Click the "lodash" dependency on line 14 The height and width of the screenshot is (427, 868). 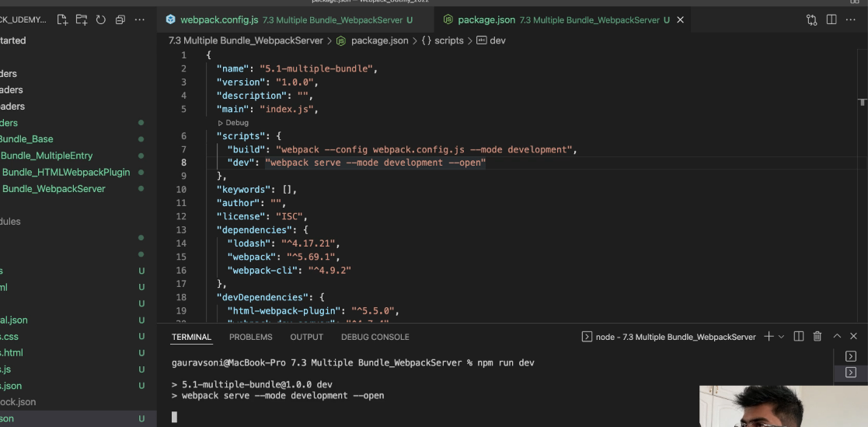tap(249, 243)
